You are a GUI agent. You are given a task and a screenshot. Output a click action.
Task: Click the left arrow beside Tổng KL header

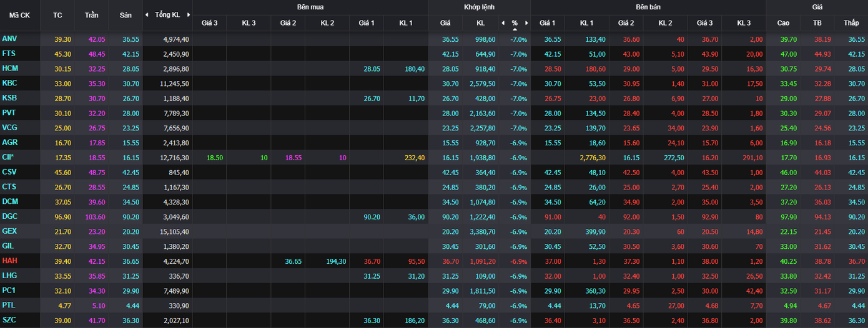(x=147, y=14)
